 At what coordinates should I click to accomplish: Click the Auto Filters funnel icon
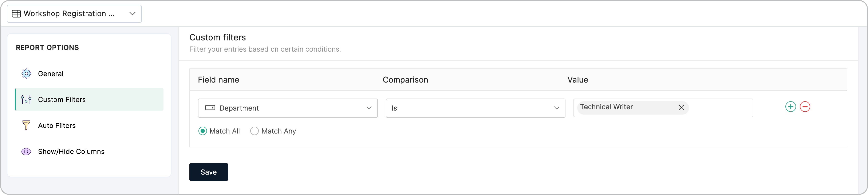[26, 125]
